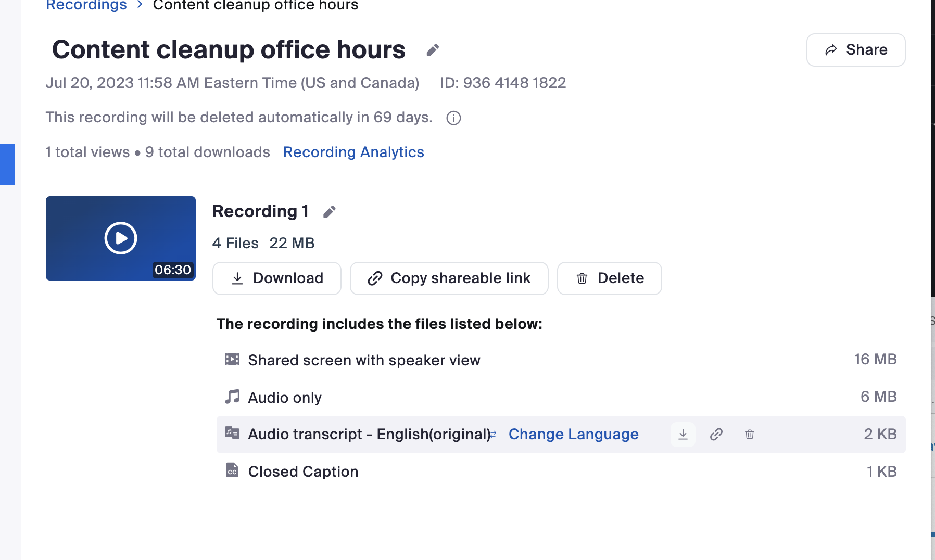Click the Copy shareable link button
The height and width of the screenshot is (560, 935).
(x=449, y=278)
